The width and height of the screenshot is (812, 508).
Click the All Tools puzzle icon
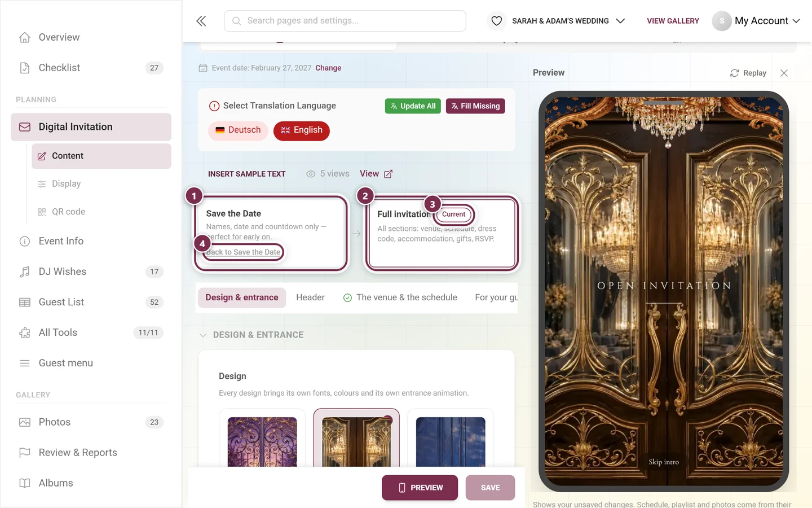click(x=25, y=332)
